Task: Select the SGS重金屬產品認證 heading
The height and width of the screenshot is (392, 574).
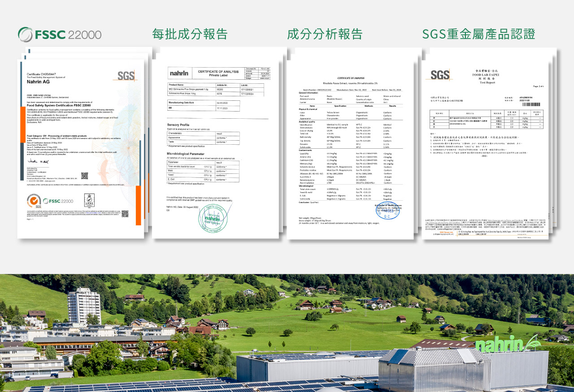Action: tap(478, 34)
